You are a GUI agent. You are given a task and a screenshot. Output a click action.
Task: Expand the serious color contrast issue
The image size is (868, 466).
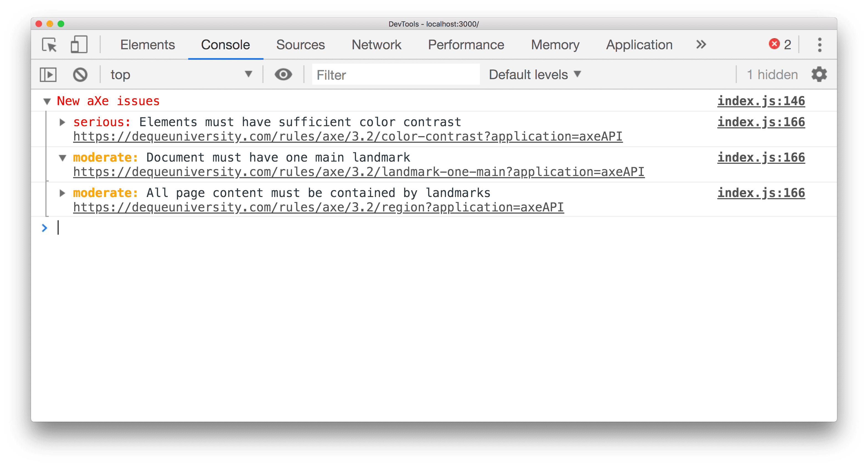[63, 121]
